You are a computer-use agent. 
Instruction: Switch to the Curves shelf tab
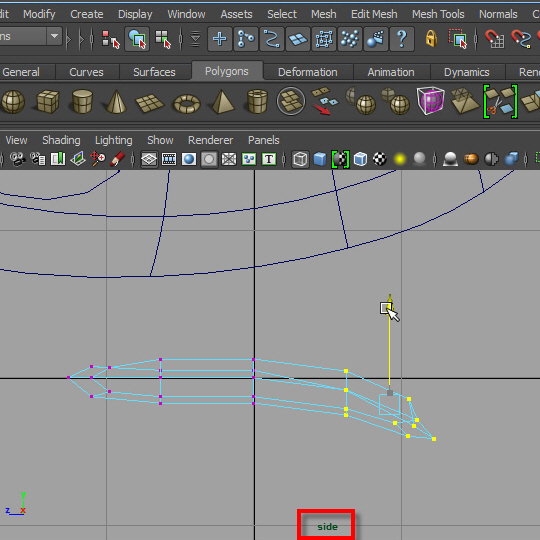tap(86, 72)
